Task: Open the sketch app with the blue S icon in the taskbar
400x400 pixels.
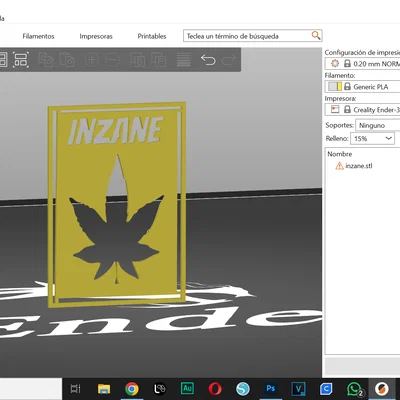Action: (243, 389)
